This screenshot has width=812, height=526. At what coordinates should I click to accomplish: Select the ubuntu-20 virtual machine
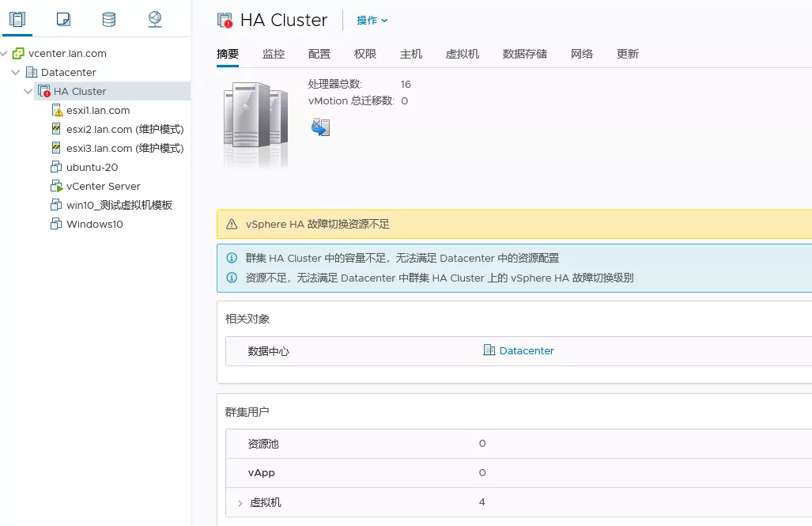pos(92,168)
